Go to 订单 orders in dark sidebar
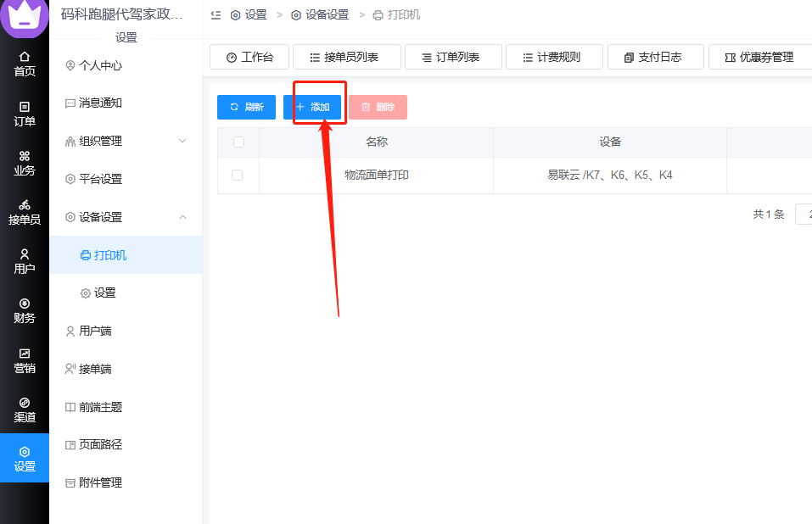 tap(25, 114)
